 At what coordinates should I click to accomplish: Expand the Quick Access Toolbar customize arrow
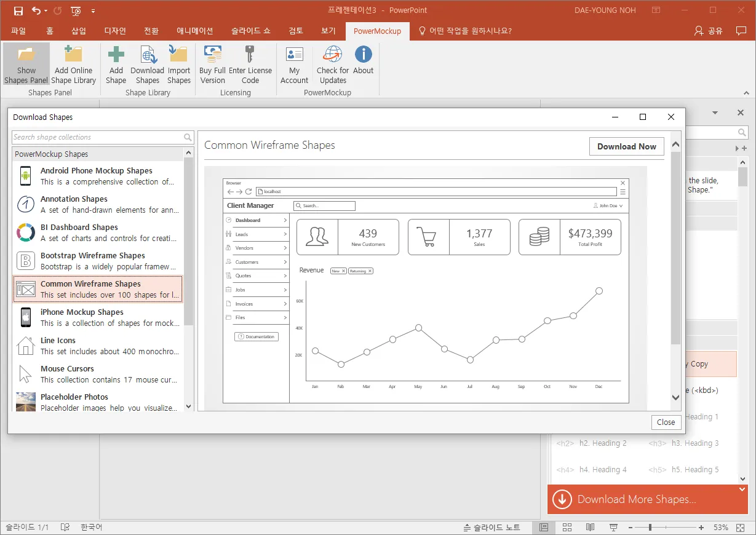click(93, 10)
